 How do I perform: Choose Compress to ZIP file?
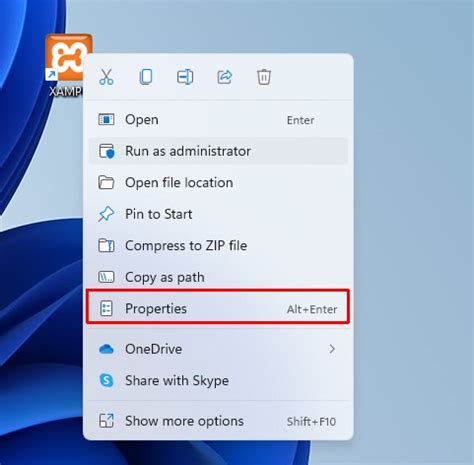point(218,246)
